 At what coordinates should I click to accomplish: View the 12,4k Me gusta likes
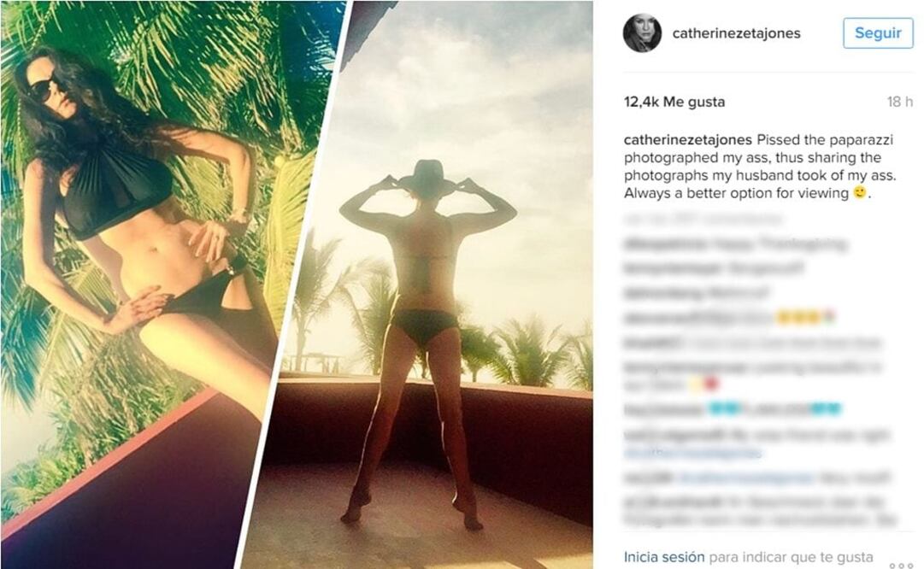674,102
